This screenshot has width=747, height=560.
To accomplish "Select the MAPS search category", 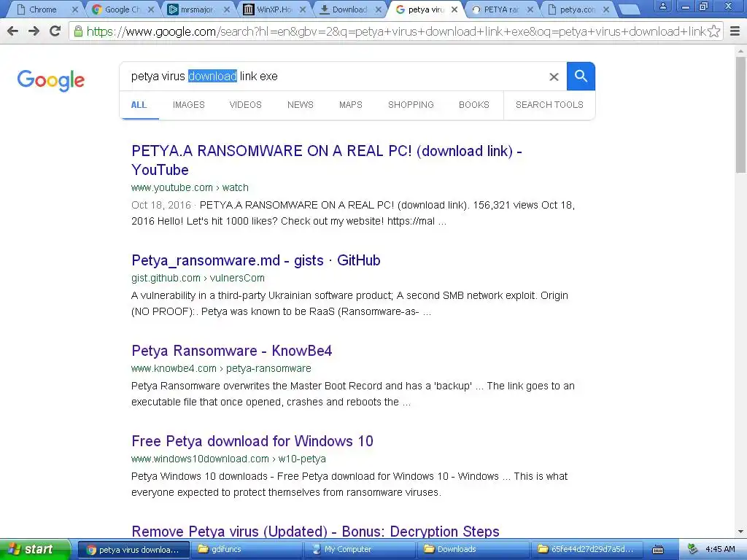I will pos(351,105).
